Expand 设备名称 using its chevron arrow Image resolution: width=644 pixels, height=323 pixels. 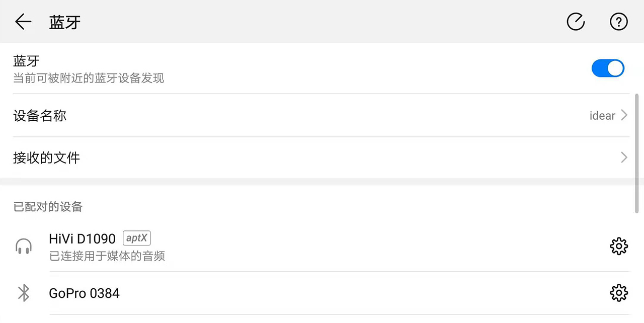[624, 115]
